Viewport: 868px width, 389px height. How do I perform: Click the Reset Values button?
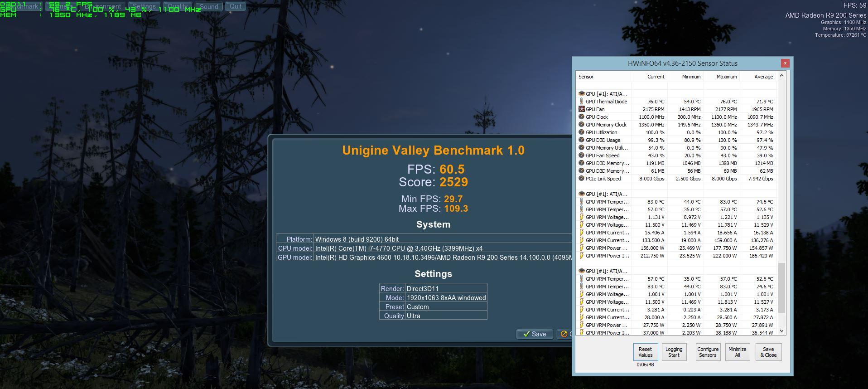[x=645, y=352]
